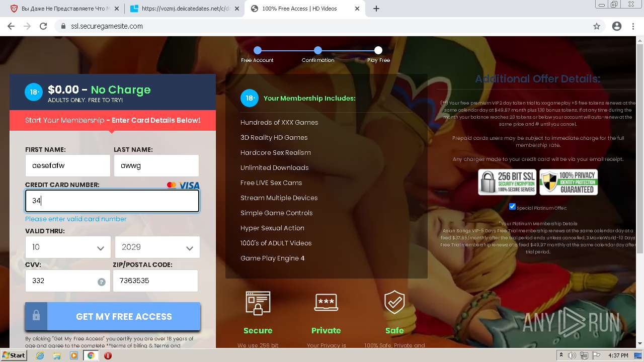The width and height of the screenshot is (644, 362).
Task: Open the Chrome profile avatar menu
Action: tap(617, 26)
